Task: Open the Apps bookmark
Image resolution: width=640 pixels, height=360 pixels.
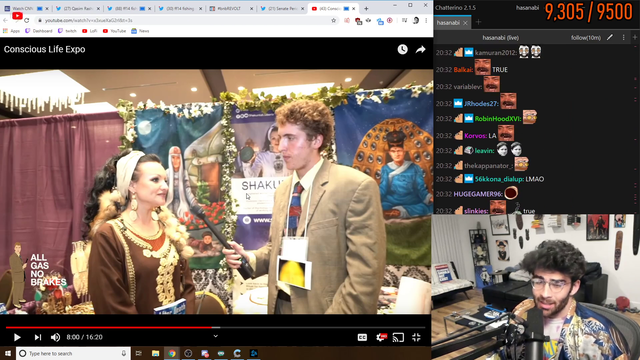Action: click(x=11, y=31)
